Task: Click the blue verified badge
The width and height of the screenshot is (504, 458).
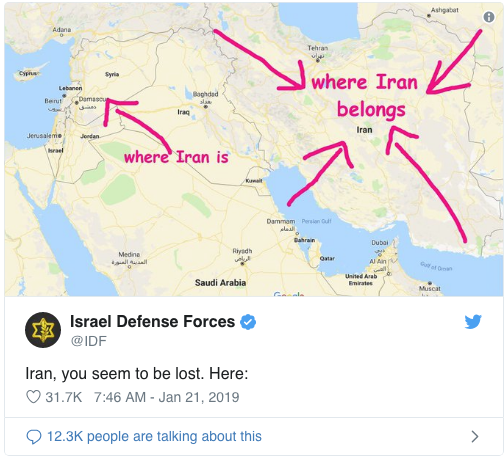Action: click(248, 322)
